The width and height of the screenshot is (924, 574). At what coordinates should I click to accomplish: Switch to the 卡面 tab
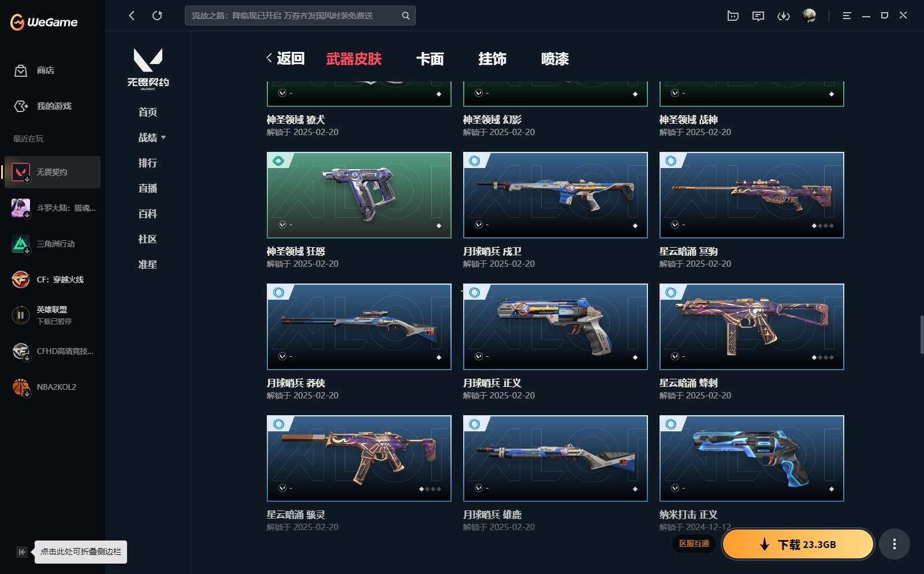pos(430,59)
